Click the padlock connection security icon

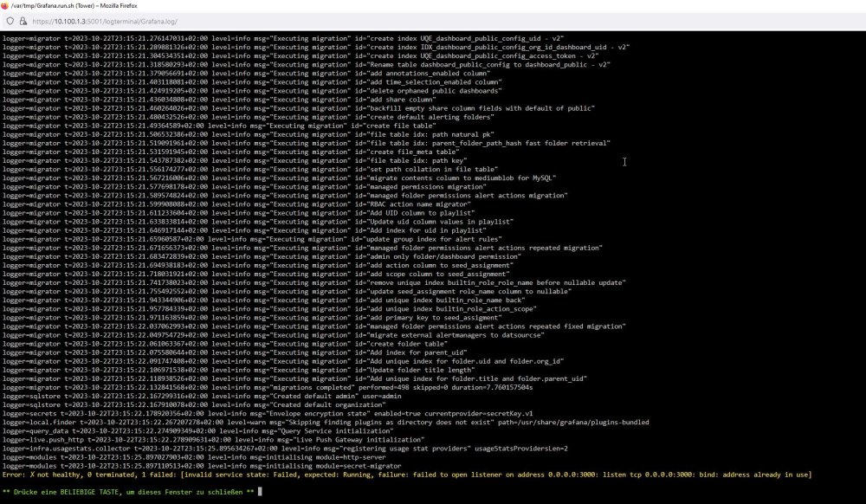point(23,21)
